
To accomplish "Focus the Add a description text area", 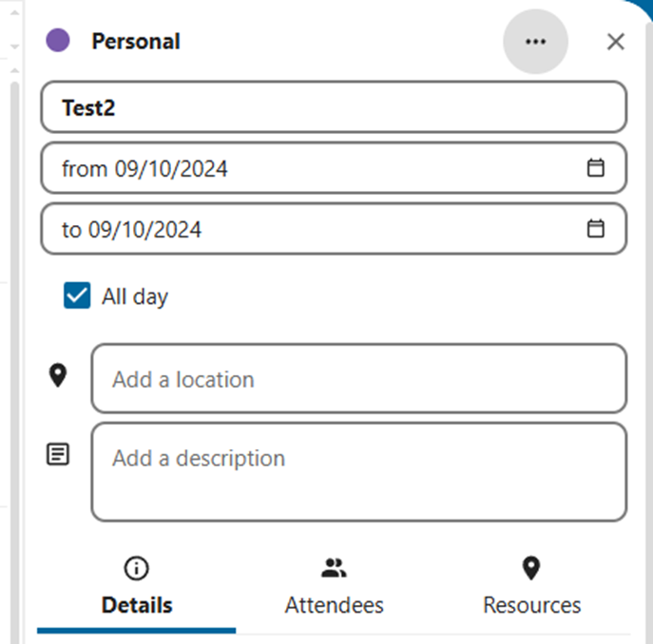I will [x=358, y=472].
